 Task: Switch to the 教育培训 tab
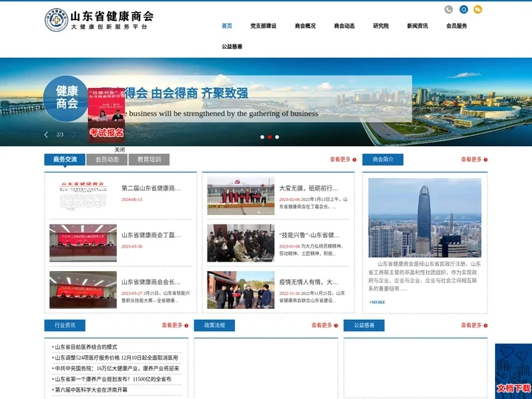149,160
